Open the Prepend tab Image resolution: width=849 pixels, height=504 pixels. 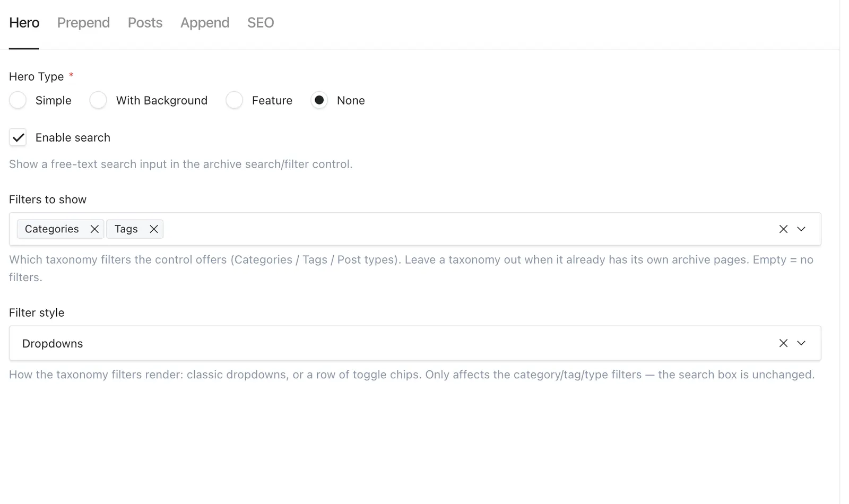pos(83,23)
